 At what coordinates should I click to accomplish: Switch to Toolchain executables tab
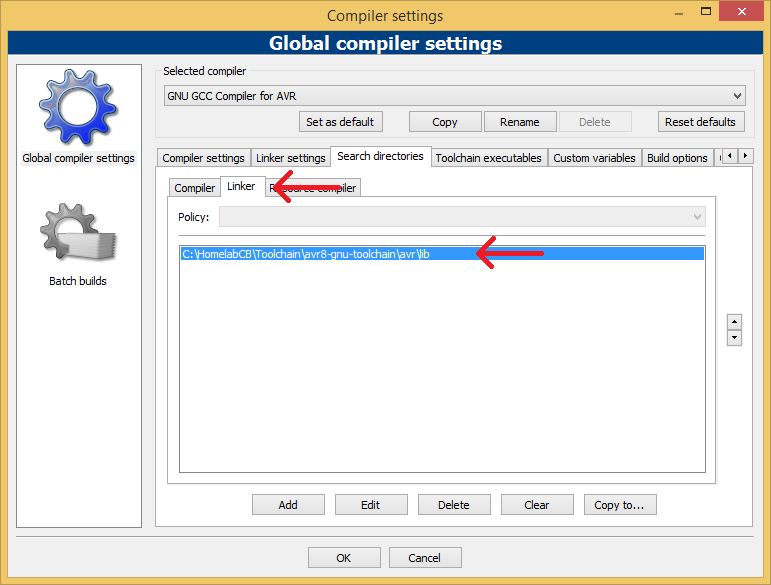[488, 158]
